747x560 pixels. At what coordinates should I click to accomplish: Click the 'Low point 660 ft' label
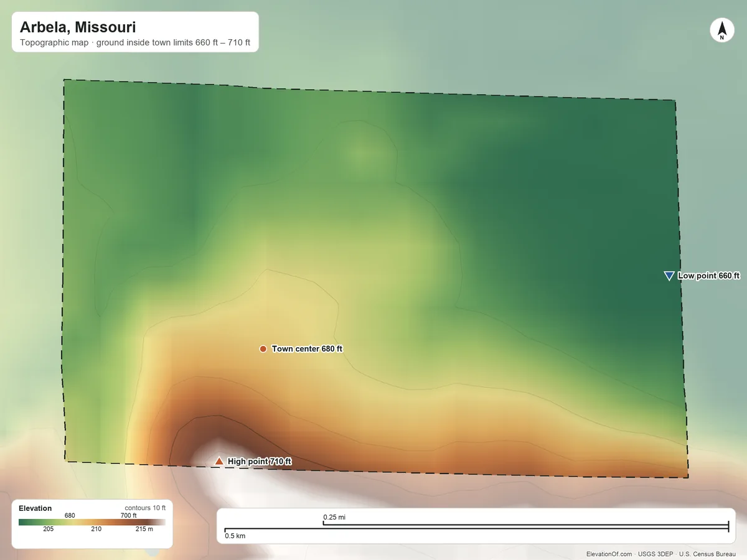click(708, 276)
